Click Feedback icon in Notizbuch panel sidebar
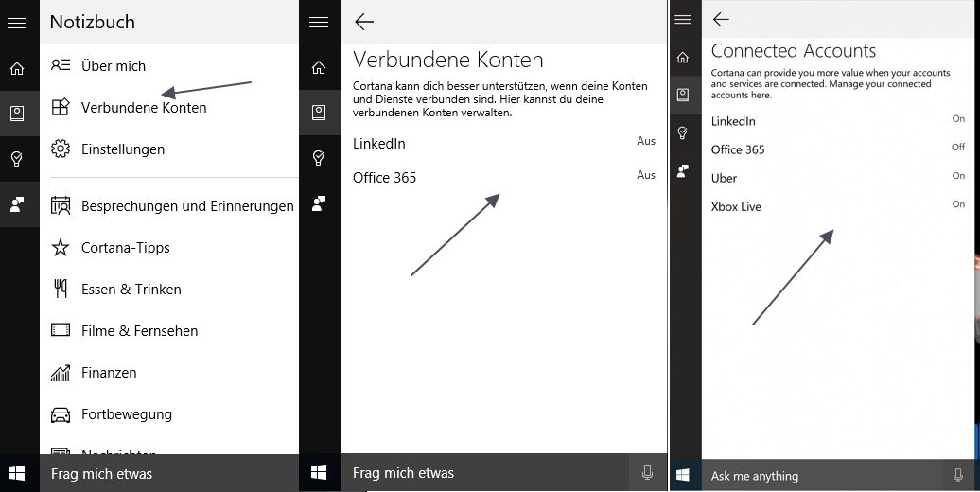This screenshot has width=980, height=492. [x=17, y=203]
